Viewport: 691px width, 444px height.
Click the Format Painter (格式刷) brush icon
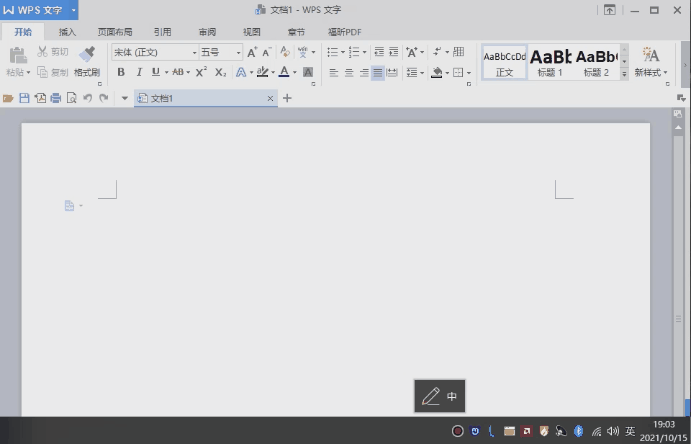(87, 54)
